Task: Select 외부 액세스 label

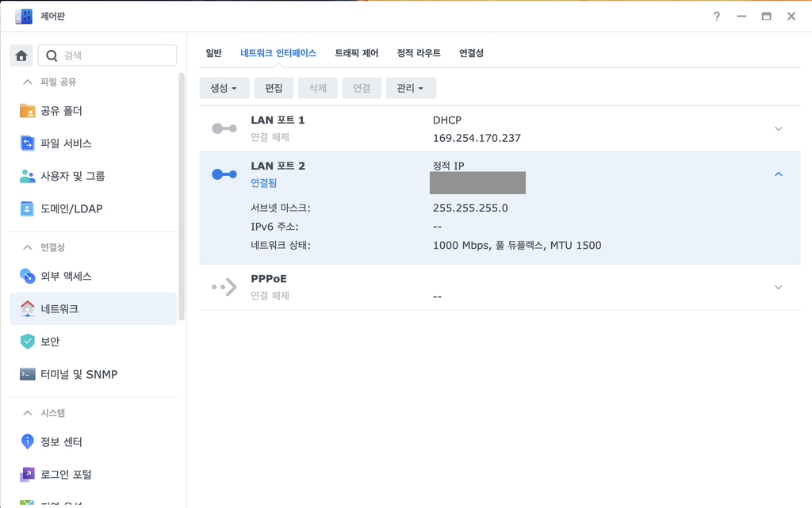Action: coord(67,277)
